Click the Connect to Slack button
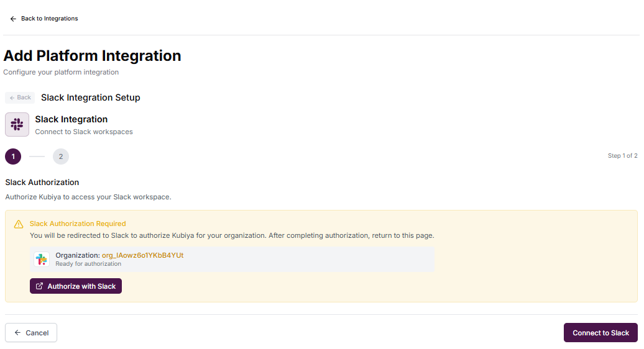 [600, 333]
